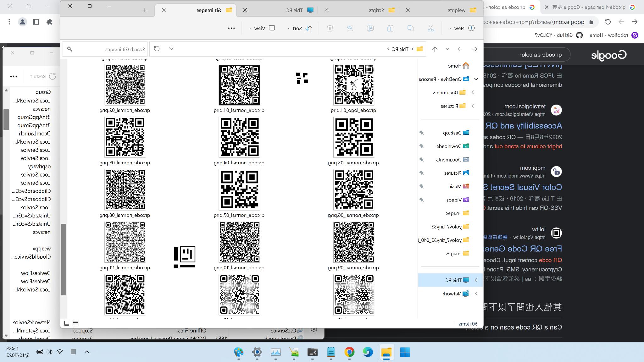Image resolution: width=644 pixels, height=362 pixels.
Task: Click the 'roboflow - Home' bookmark
Action: [x=614, y=35]
